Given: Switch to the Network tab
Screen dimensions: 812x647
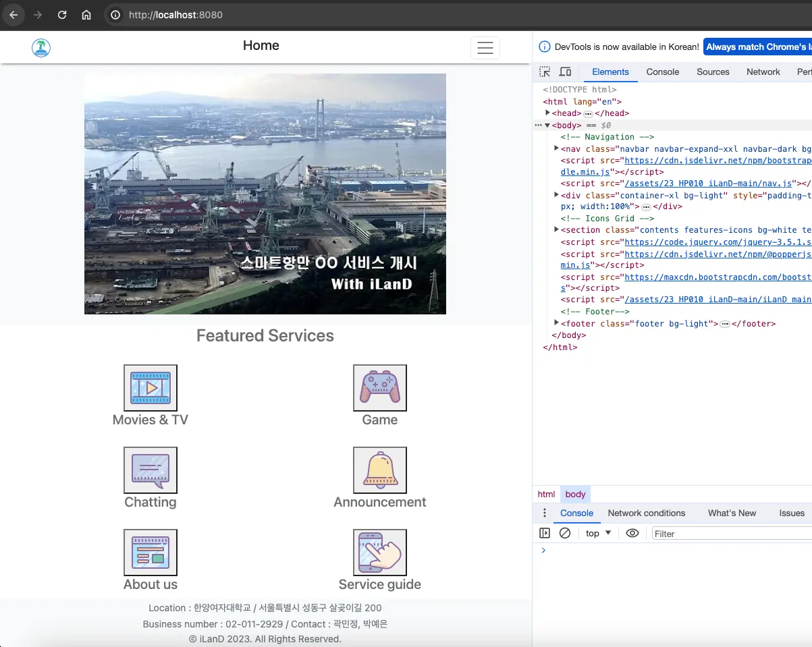Looking at the screenshot, I should [763, 72].
